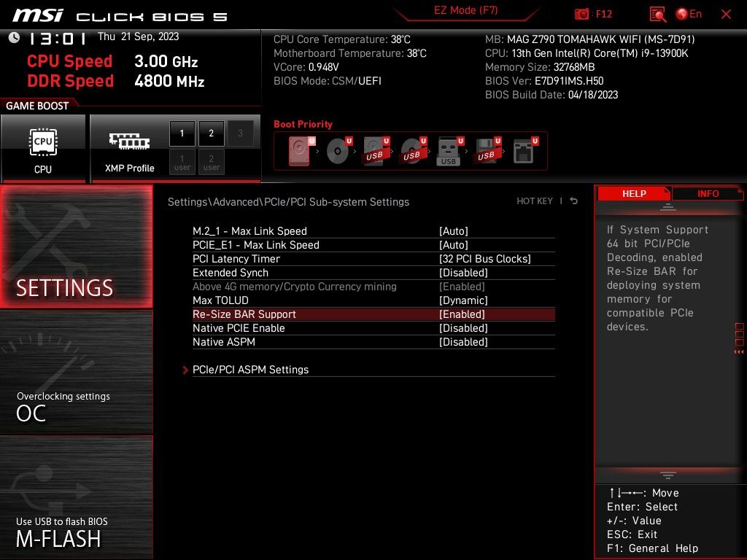Select the optical disc boot device icon
Viewport: 747px width, 560px height.
(338, 151)
